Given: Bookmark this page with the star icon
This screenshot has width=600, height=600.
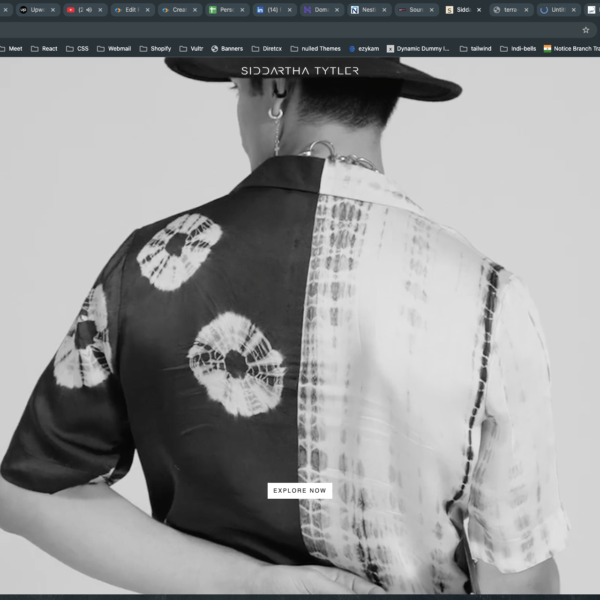Looking at the screenshot, I should pos(585,30).
